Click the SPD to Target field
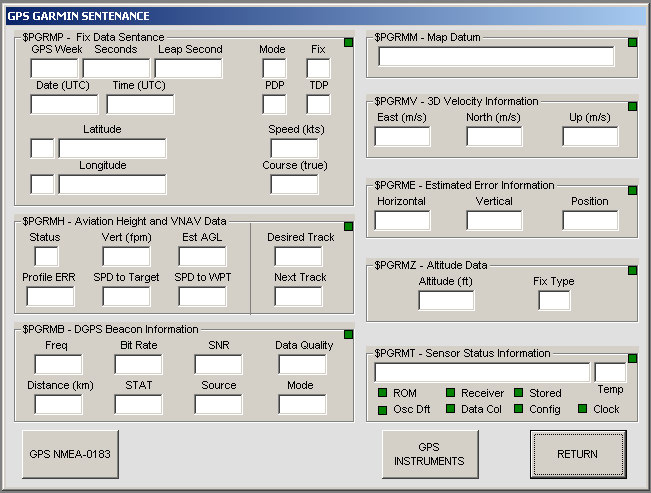 click(x=126, y=296)
